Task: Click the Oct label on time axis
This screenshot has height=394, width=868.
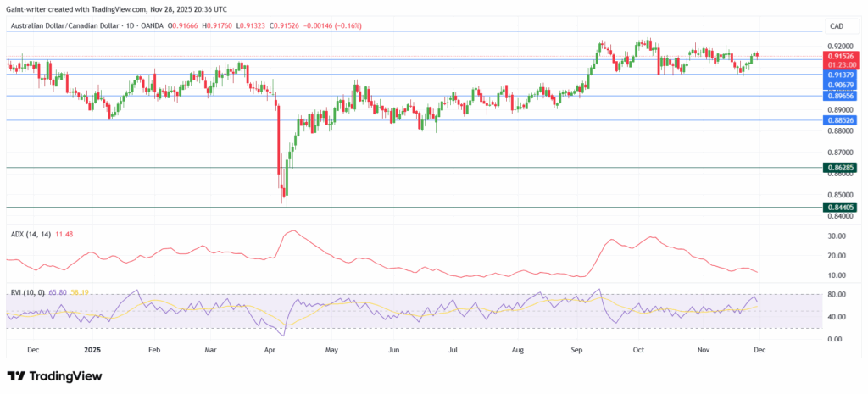Action: click(639, 350)
